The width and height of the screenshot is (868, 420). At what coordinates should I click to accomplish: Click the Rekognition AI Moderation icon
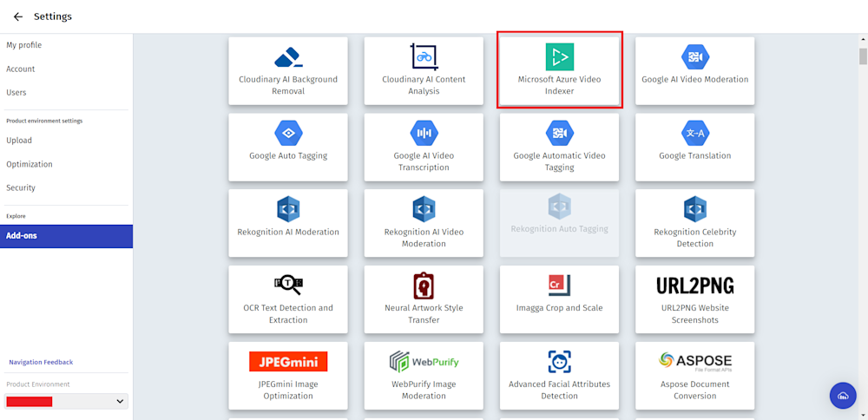pos(288,209)
